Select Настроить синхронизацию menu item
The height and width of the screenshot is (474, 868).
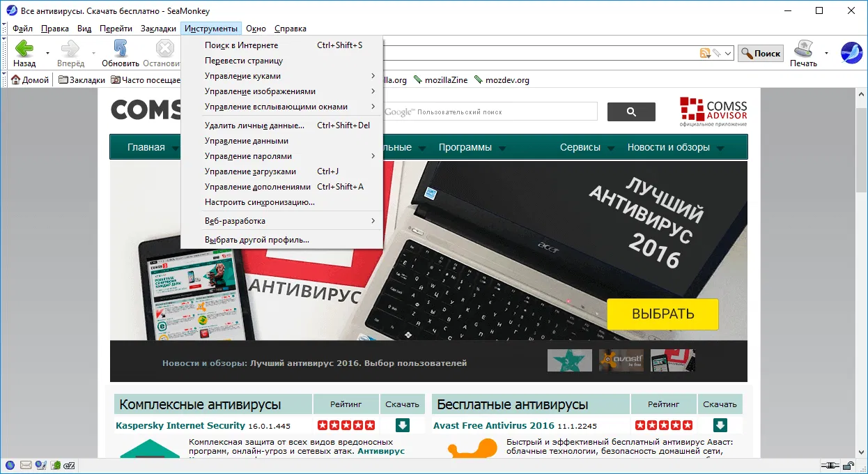(x=281, y=202)
